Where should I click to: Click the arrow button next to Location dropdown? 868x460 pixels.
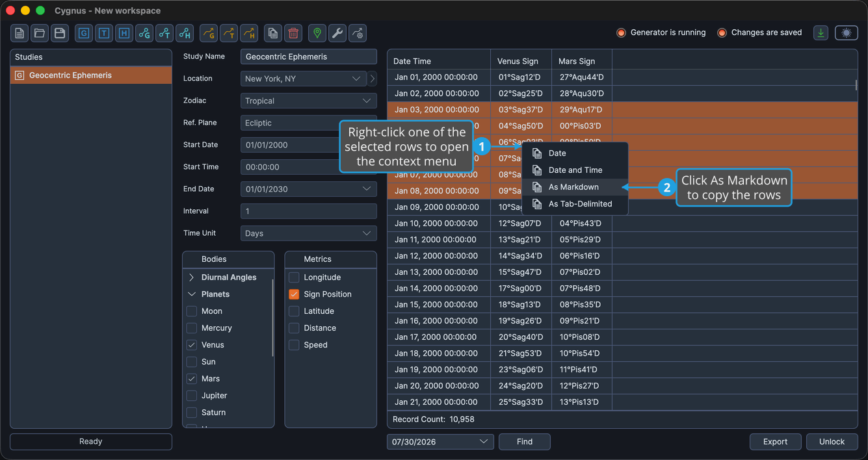[372, 79]
